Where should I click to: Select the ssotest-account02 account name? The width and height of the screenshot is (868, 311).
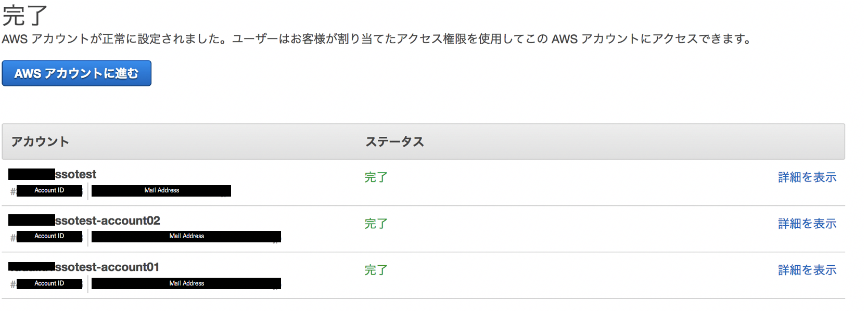coord(107,221)
